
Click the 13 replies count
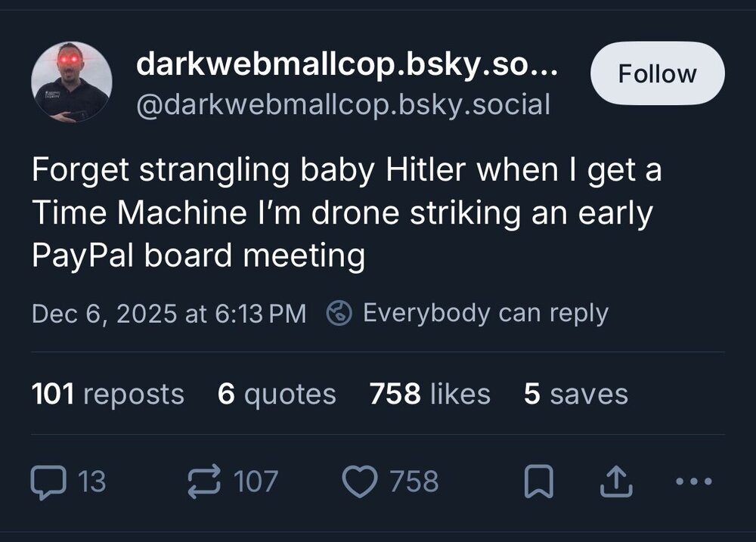coord(92,482)
